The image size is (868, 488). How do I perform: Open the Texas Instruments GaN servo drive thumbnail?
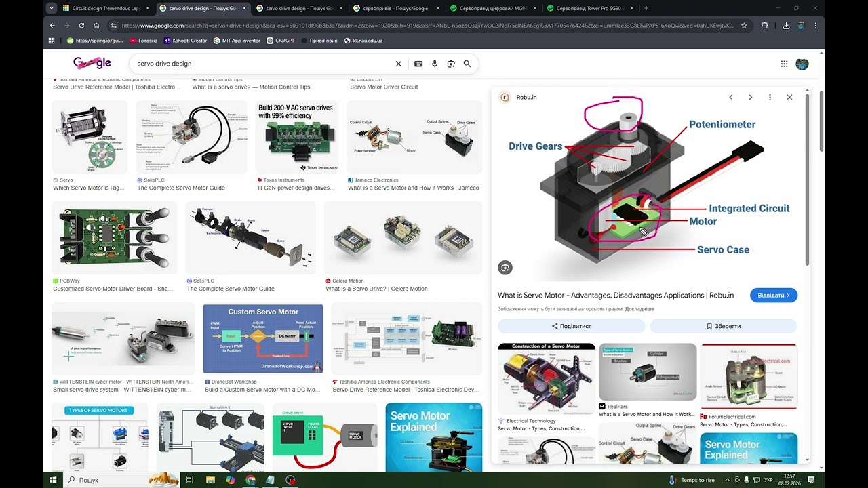point(296,138)
